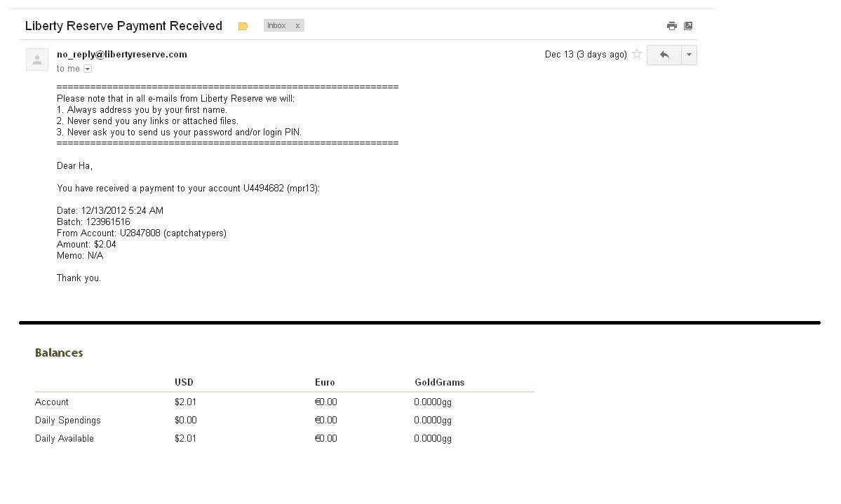Click the 'Balances' heading
The width and height of the screenshot is (841, 504).
click(x=59, y=353)
